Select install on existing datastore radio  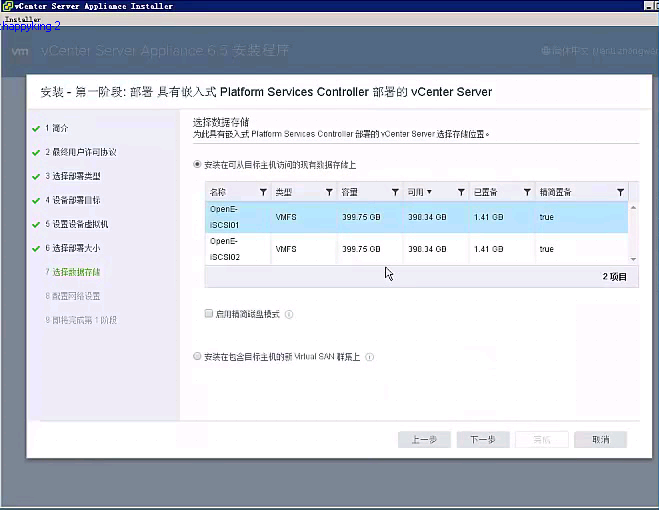(x=197, y=164)
